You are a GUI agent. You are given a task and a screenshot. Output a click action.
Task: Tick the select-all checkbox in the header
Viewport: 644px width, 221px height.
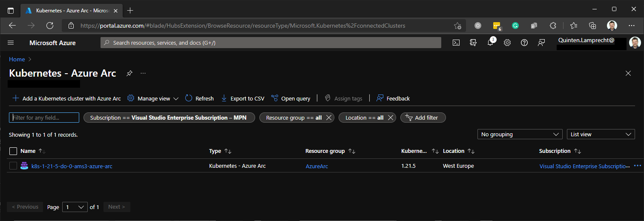pos(13,151)
